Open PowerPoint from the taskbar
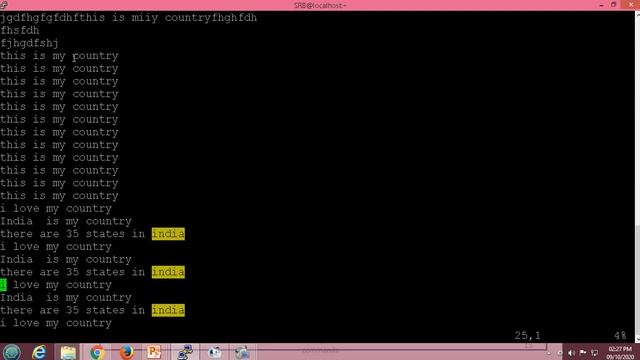Screen dimensions: 640x360 tap(154, 352)
